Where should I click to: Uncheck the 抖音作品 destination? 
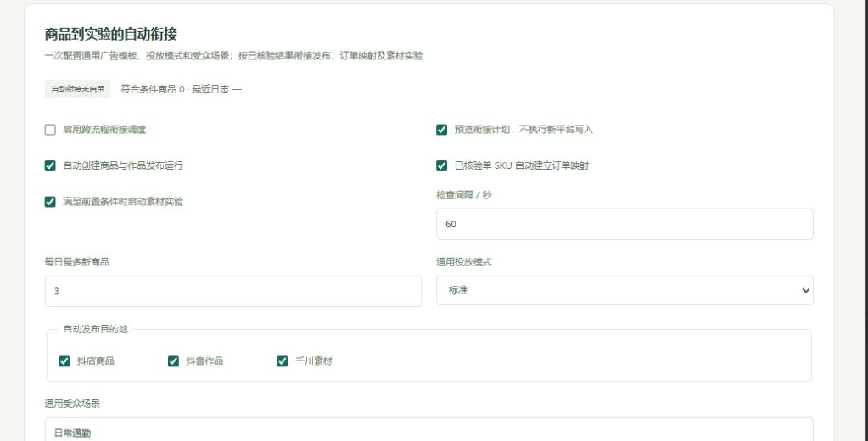(x=173, y=360)
